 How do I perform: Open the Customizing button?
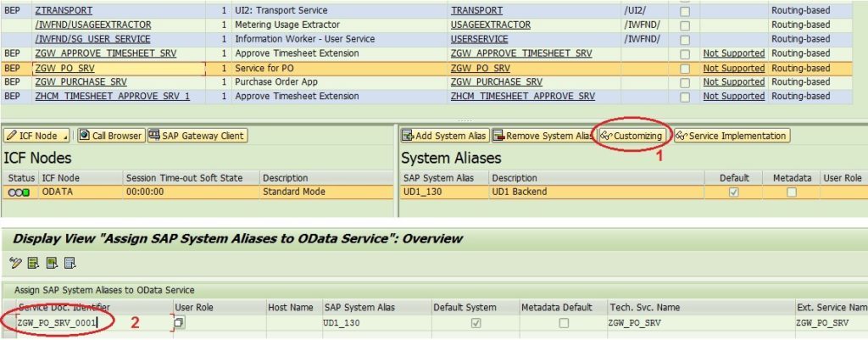(x=632, y=136)
